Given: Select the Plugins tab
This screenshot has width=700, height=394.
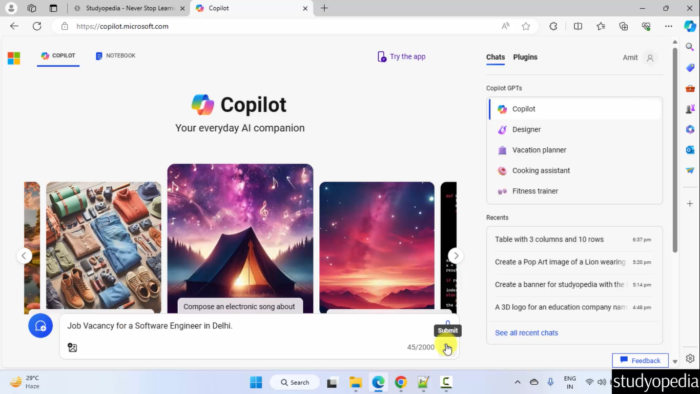Looking at the screenshot, I should 525,57.
